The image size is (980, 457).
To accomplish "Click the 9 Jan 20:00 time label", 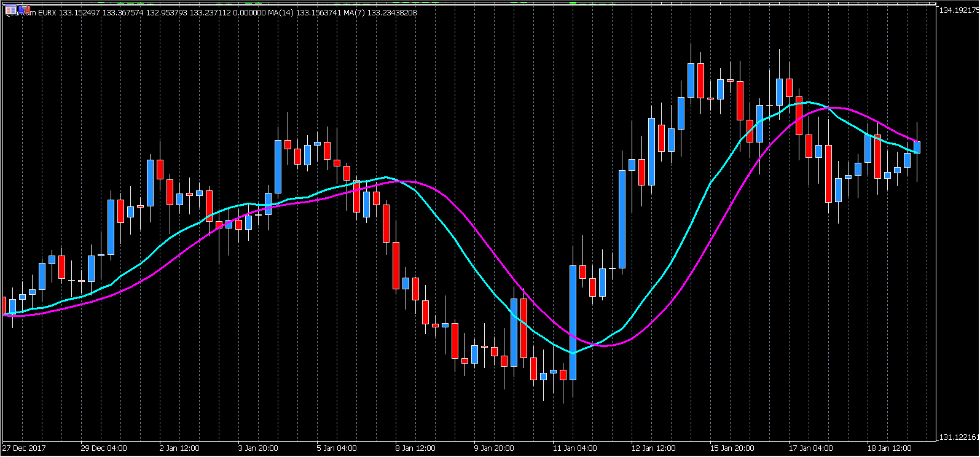I will coord(494,448).
